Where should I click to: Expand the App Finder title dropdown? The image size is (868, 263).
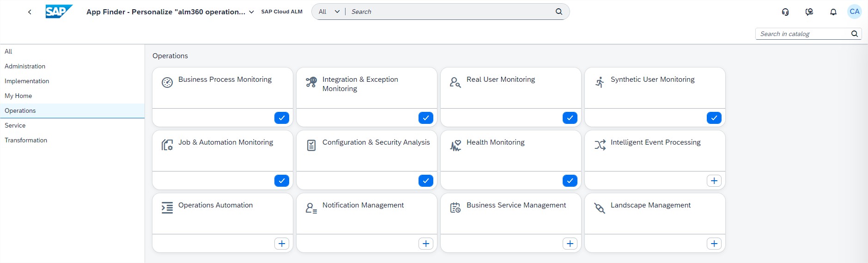tap(251, 12)
